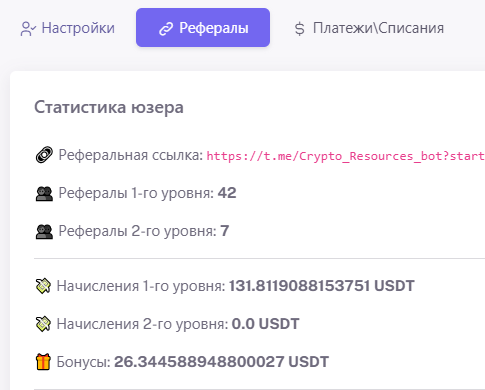Click the money icon for Начисления 1-го уровня
Screen dimensions: 485x390
point(43,286)
